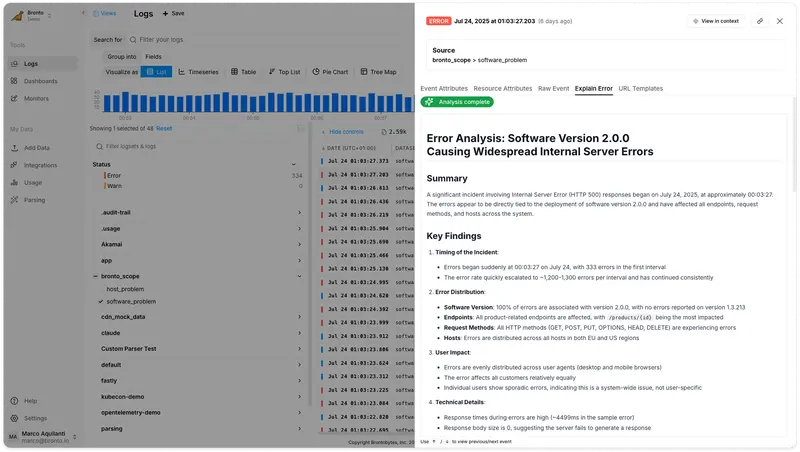
Task: Open Usage in the sidebar
Action: pos(42,183)
